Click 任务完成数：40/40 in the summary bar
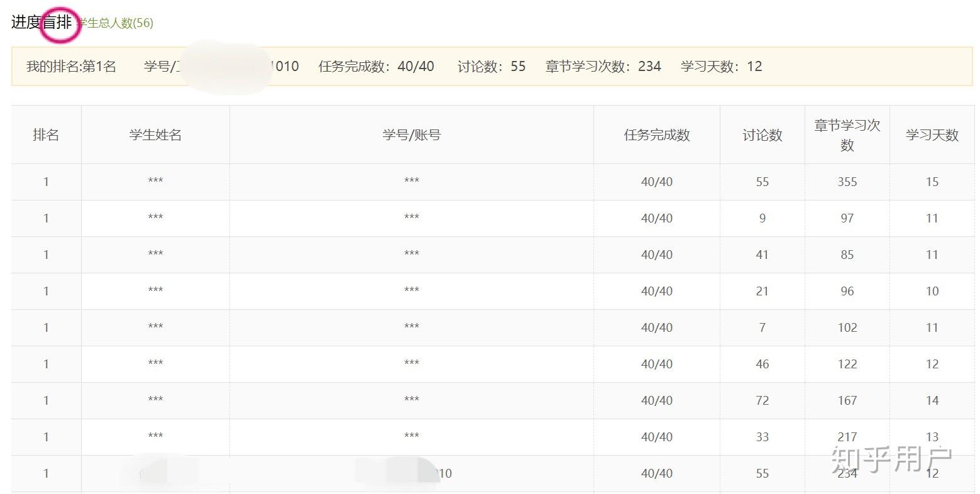Screen dimensions: 980x494 [x=376, y=66]
